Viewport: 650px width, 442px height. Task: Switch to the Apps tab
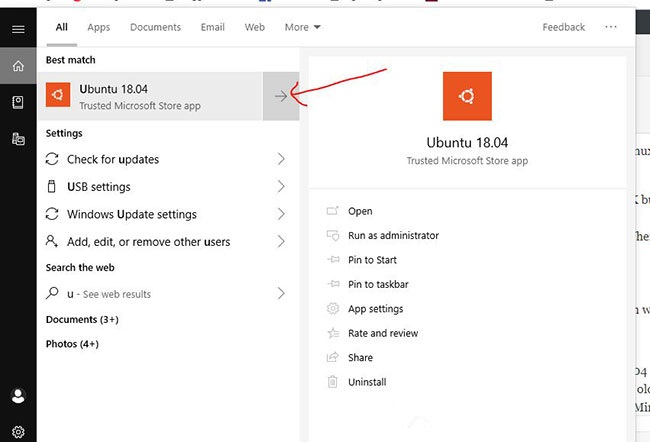[99, 27]
